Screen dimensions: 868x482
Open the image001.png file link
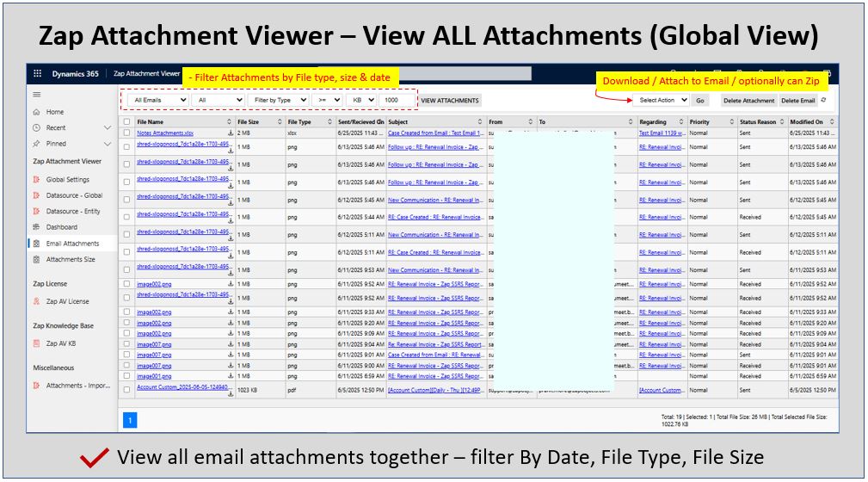pos(154,376)
